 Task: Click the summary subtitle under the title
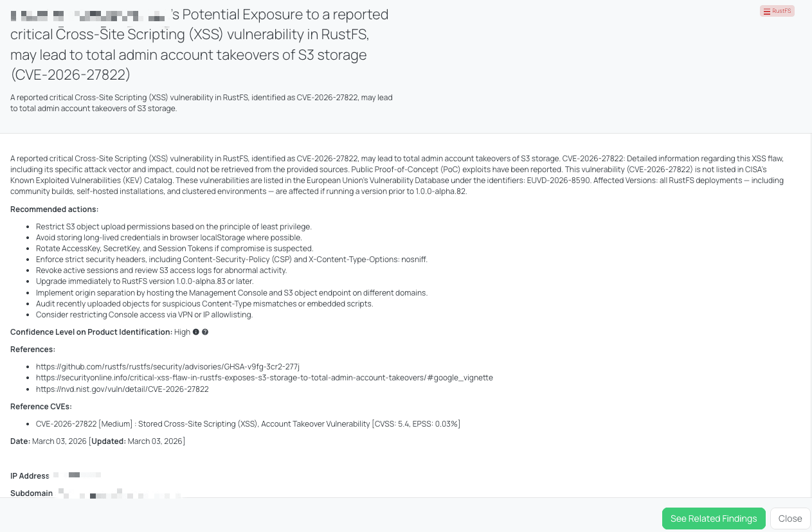tap(201, 103)
